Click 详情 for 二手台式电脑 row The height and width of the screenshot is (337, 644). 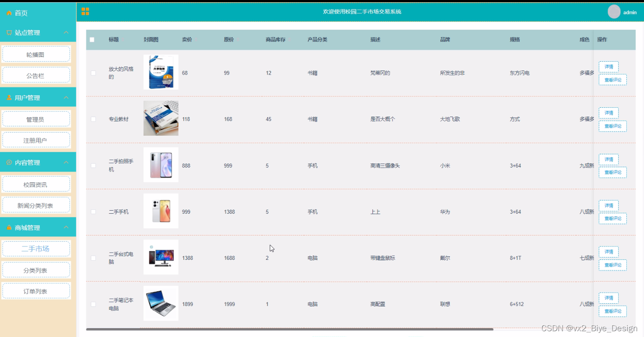pos(609,252)
